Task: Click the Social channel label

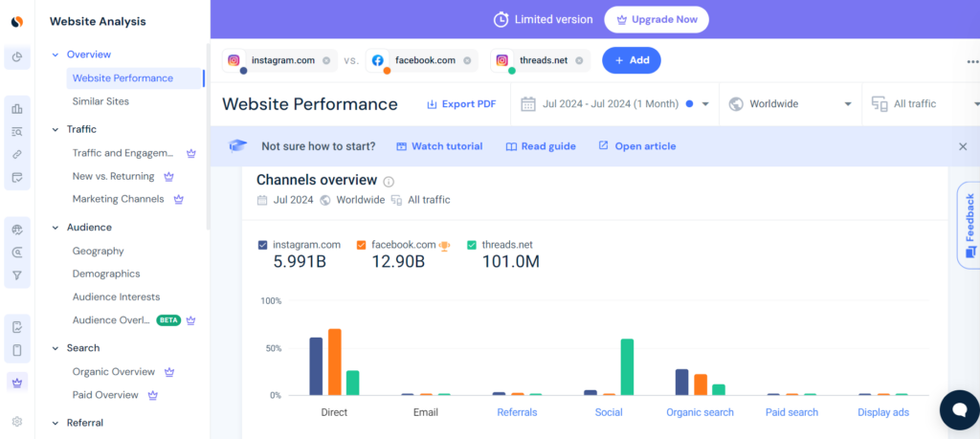Action: click(x=609, y=412)
